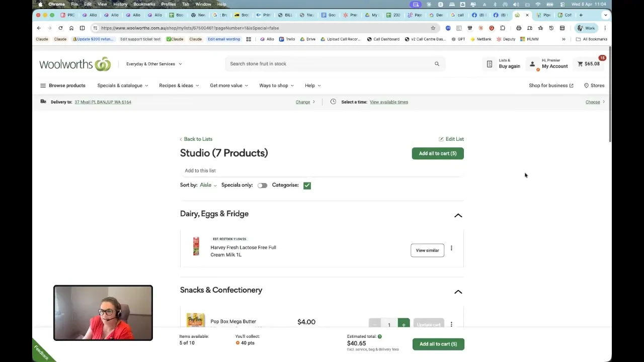Image resolution: width=644 pixels, height=362 pixels.
Task: Click Choose delivery time
Action: tap(595, 102)
